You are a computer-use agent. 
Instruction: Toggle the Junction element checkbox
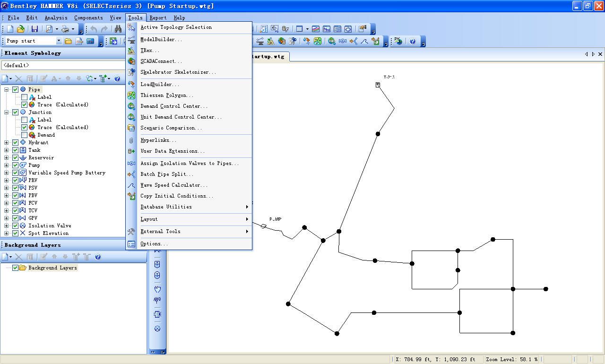coord(15,112)
